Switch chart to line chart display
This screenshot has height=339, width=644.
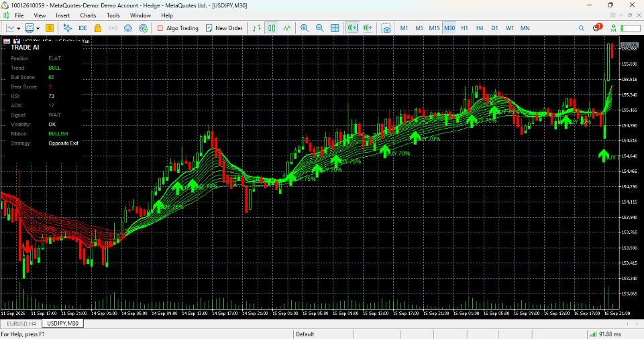coord(286,28)
